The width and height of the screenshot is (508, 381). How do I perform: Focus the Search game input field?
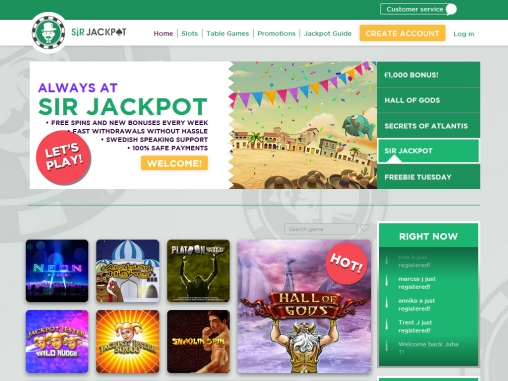pyautogui.click(x=320, y=229)
